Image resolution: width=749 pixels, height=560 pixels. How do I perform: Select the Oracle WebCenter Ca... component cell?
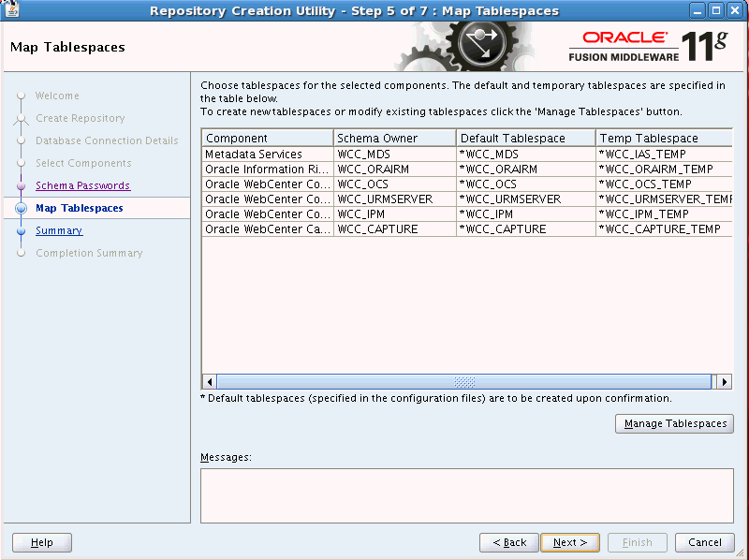(x=268, y=228)
